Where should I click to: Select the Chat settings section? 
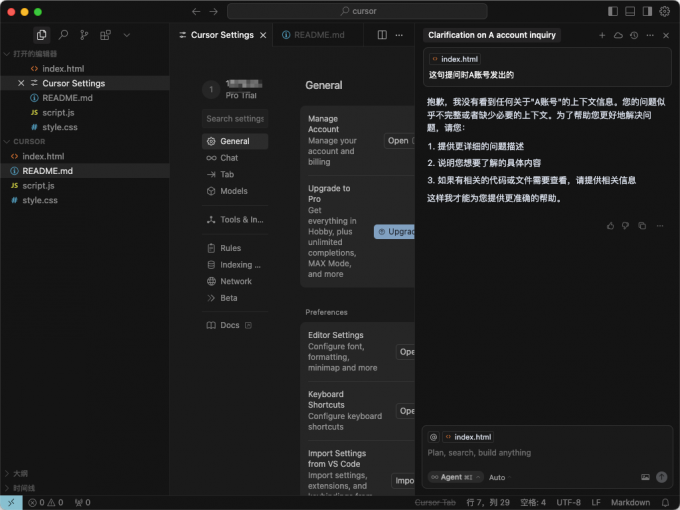pos(235,158)
